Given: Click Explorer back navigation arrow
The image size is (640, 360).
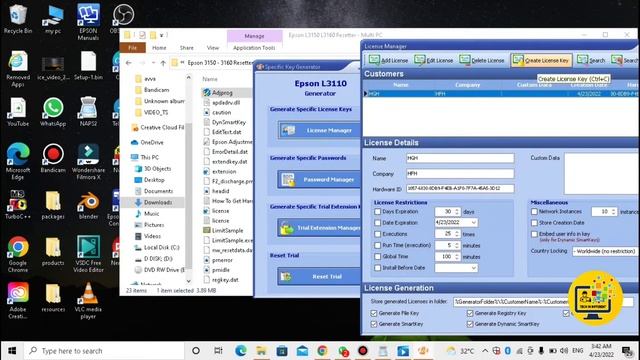Looking at the screenshot, I should point(129,63).
